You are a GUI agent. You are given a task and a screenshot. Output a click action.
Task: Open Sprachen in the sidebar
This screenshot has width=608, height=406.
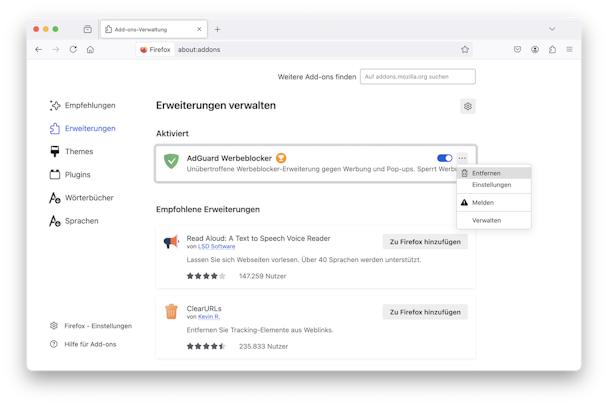[74, 221]
